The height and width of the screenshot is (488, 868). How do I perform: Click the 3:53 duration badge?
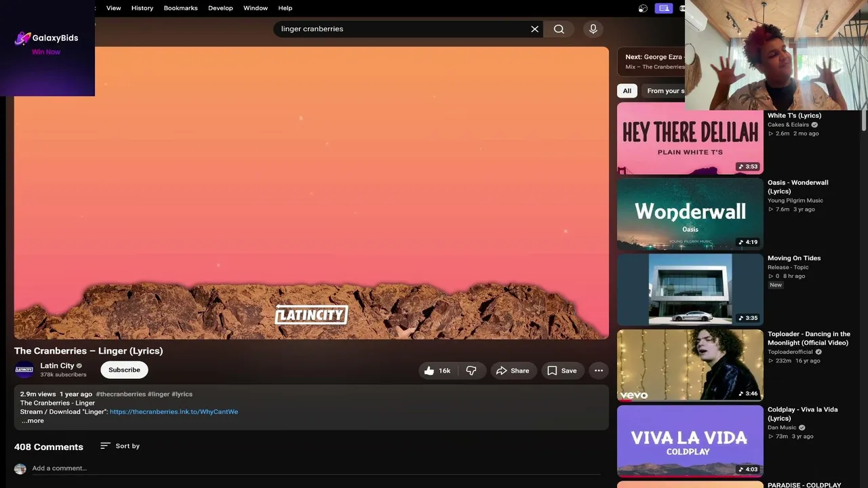[x=748, y=167]
